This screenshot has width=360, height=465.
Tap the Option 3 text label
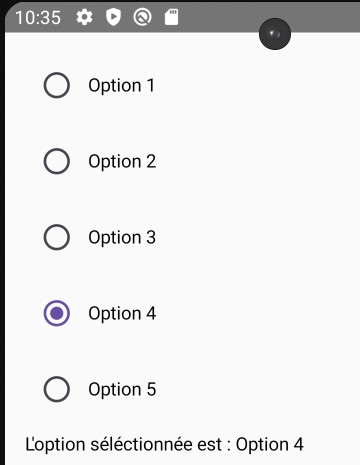click(x=122, y=238)
